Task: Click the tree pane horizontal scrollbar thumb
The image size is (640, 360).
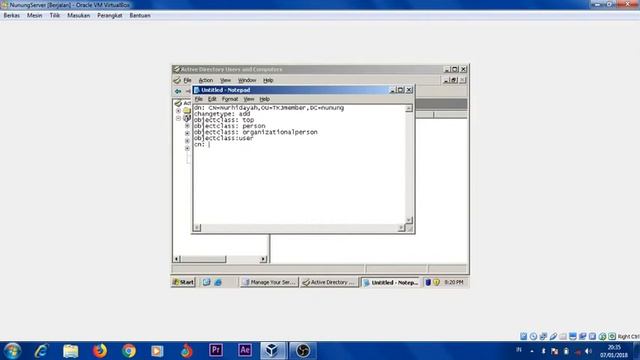Action: tap(203, 259)
